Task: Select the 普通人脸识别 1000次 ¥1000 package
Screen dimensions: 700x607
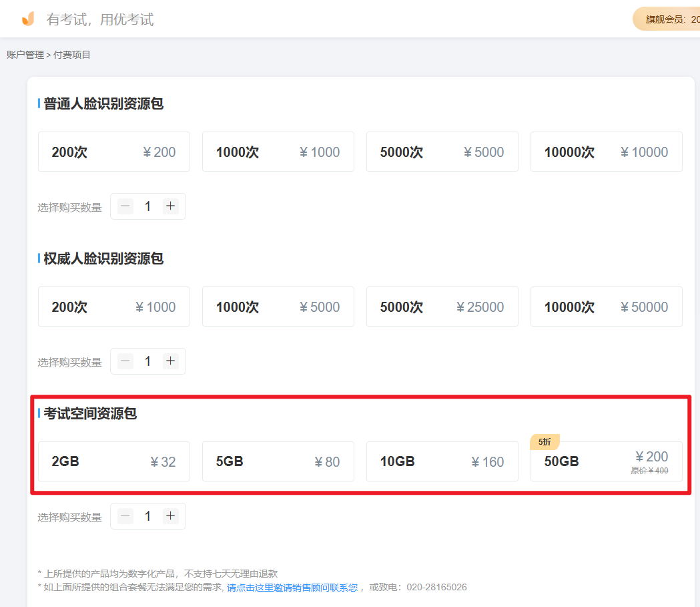Action: (278, 152)
